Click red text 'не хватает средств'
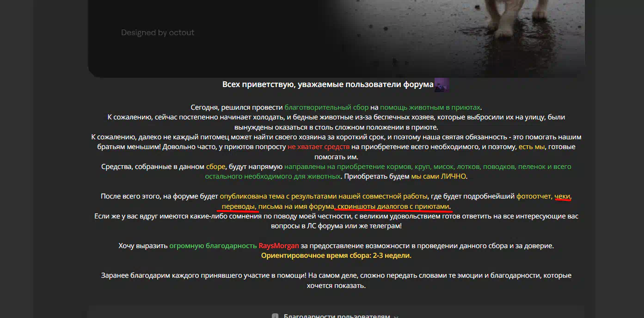 click(x=319, y=147)
